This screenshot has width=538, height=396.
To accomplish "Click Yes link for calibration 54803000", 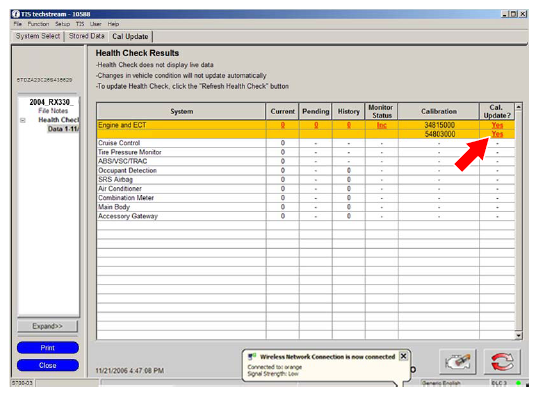I will (497, 134).
